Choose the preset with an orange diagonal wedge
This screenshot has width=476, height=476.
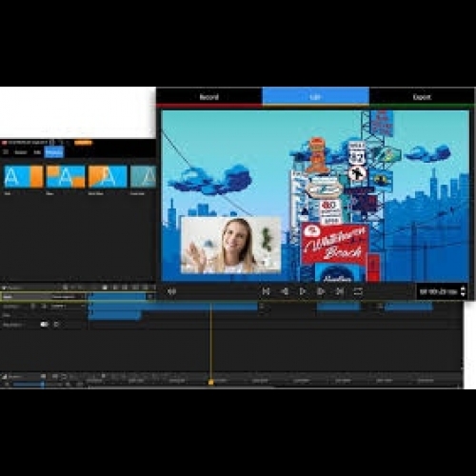(108, 176)
